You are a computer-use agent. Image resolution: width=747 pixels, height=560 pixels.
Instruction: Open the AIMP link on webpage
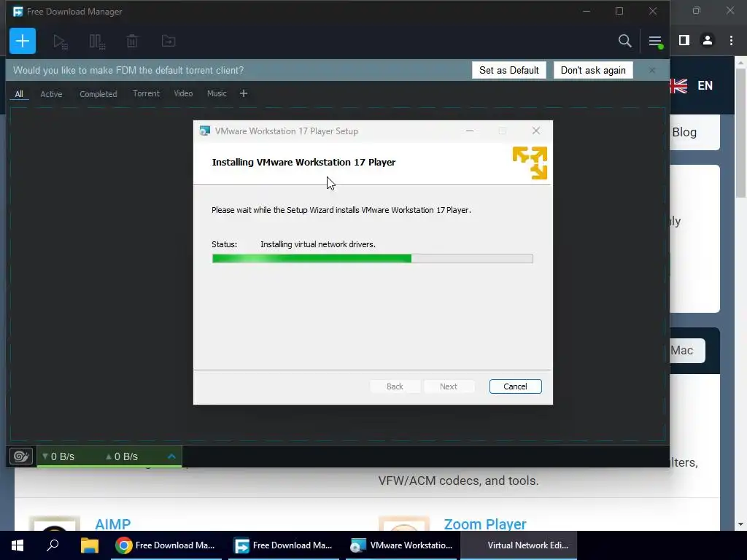[x=112, y=524]
